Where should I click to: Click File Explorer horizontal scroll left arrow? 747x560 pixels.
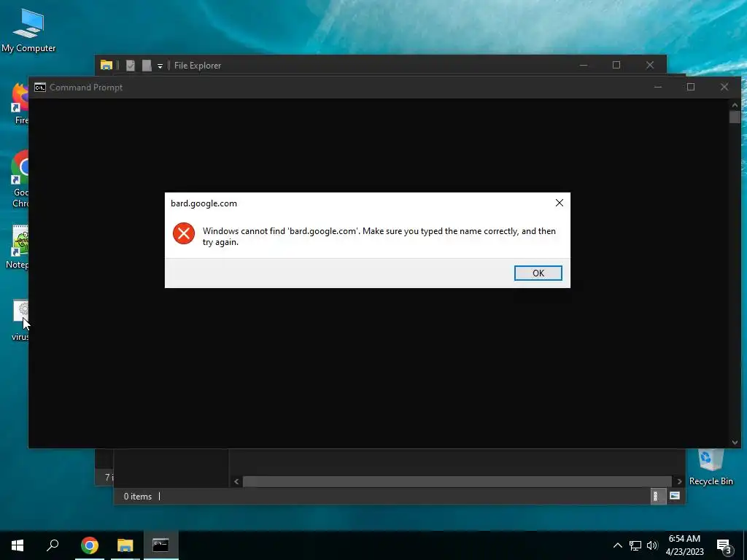(236, 481)
